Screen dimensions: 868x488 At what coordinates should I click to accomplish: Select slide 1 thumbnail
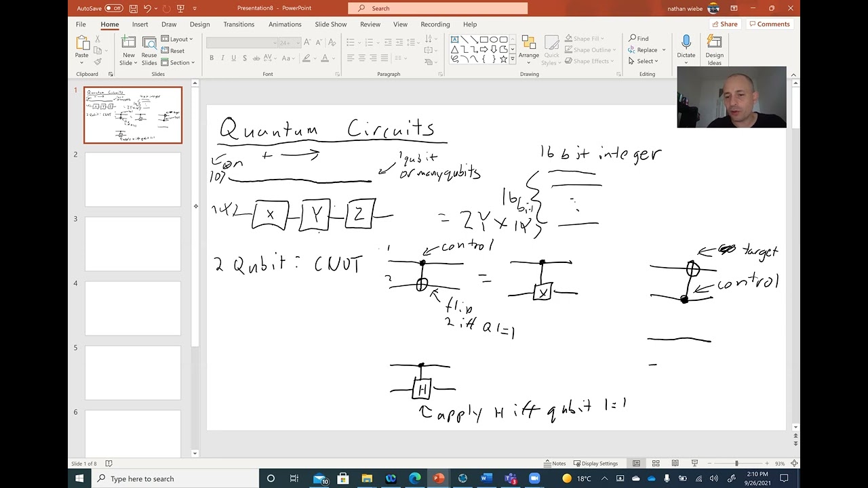133,115
